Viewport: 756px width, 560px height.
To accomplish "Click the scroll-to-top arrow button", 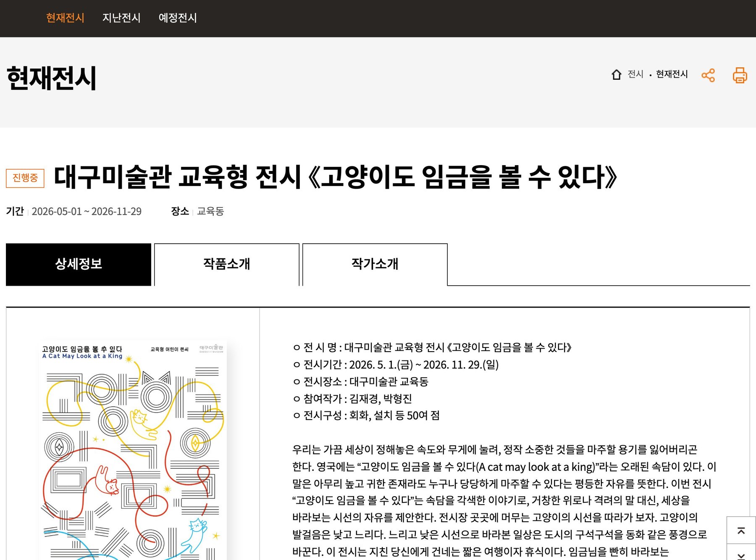I will click(x=741, y=531).
